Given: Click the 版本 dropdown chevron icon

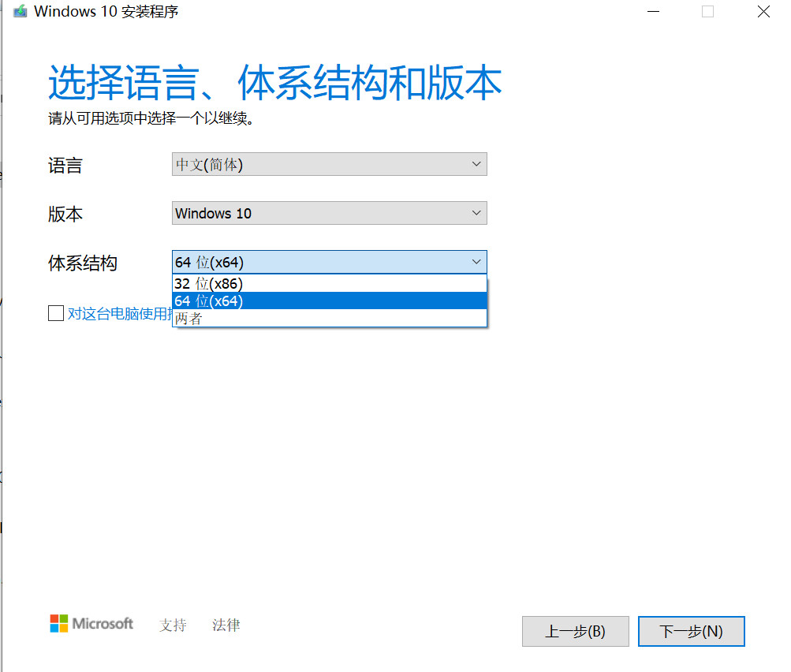Looking at the screenshot, I should click(x=476, y=213).
